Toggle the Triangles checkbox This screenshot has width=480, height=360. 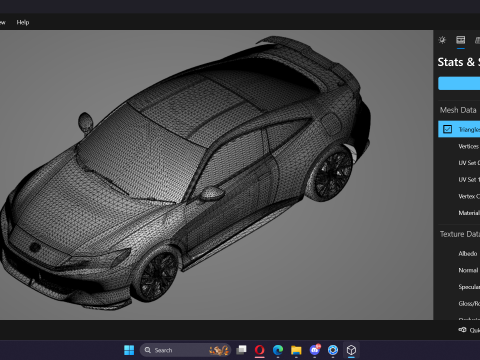point(447,129)
